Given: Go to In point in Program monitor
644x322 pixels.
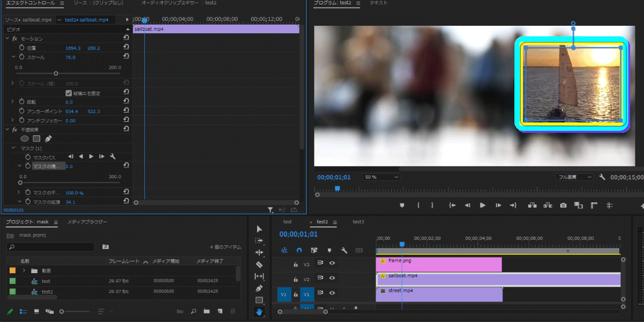Looking at the screenshot, I should (452, 205).
